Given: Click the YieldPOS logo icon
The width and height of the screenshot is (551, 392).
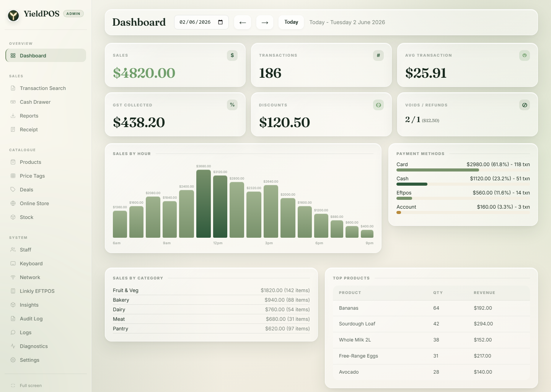Looking at the screenshot, I should pyautogui.click(x=13, y=15).
